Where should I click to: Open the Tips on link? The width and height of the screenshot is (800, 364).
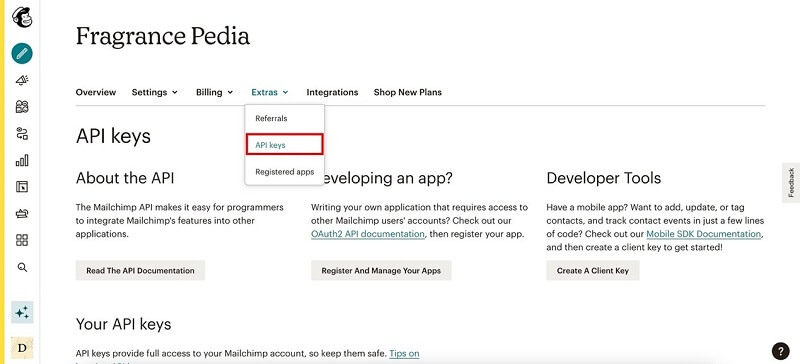pyautogui.click(x=404, y=353)
